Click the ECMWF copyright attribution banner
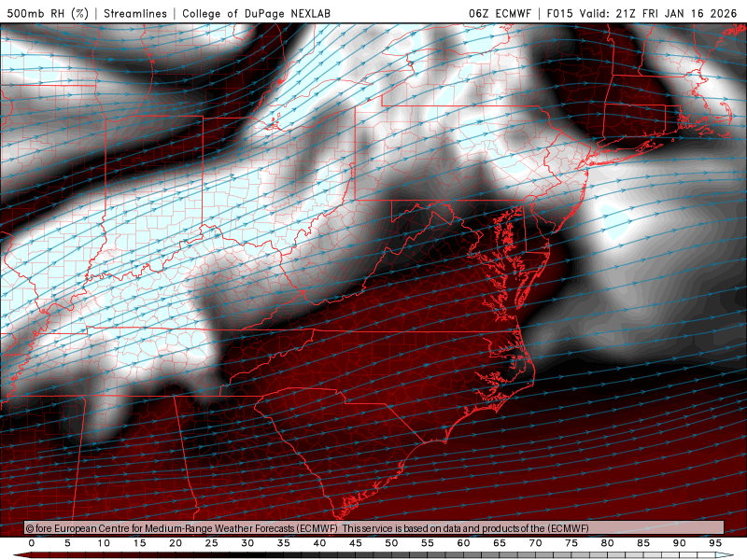This screenshot has height=560, width=747. [374, 528]
